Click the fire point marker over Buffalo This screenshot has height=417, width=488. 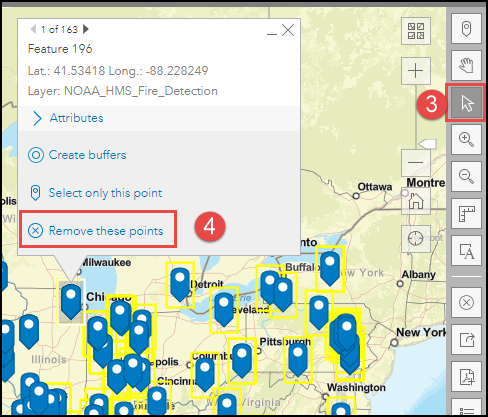pyautogui.click(x=330, y=269)
